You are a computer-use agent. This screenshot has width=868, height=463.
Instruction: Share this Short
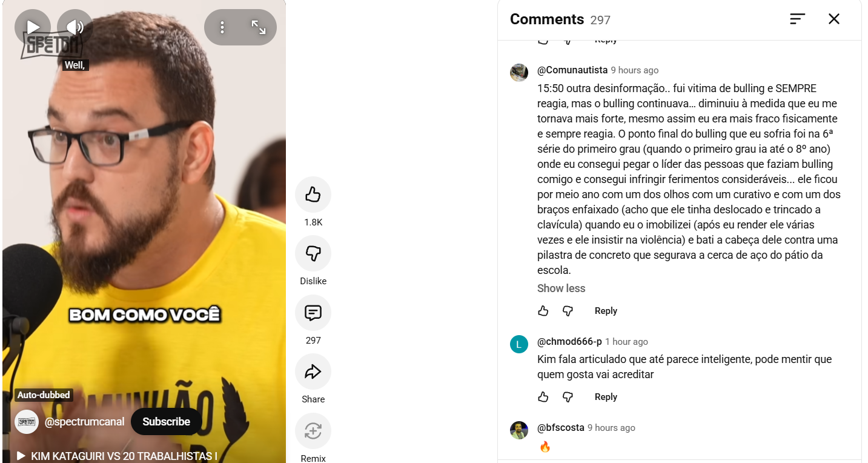pyautogui.click(x=313, y=371)
